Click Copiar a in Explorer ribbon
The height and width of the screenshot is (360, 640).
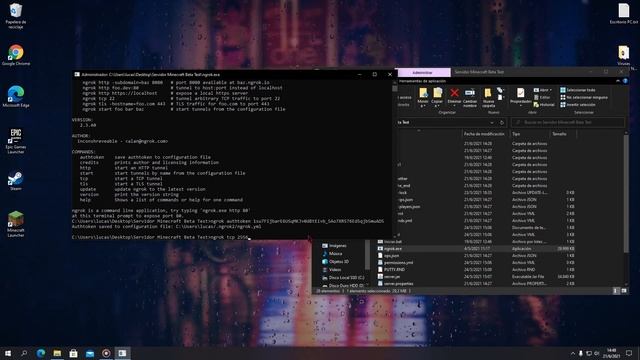437,97
